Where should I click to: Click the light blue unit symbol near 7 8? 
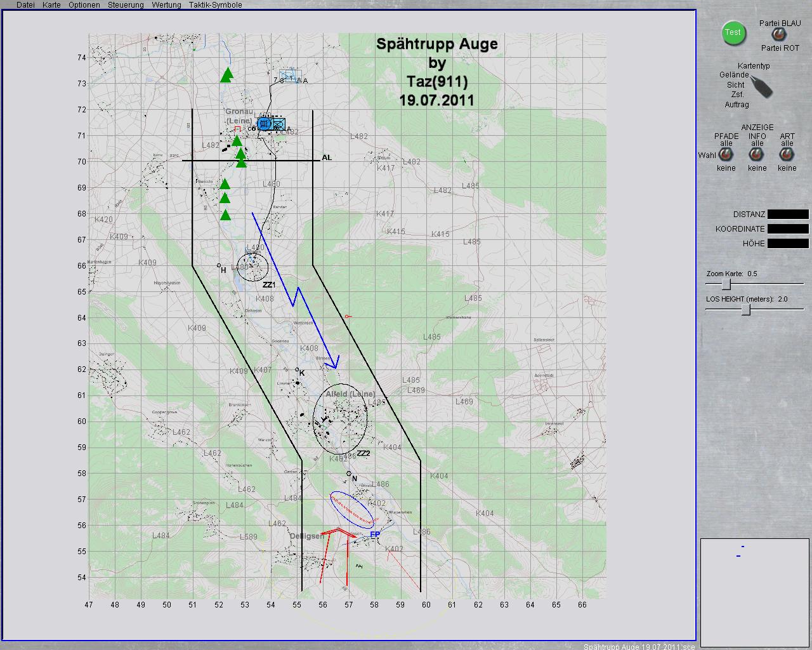click(x=289, y=76)
